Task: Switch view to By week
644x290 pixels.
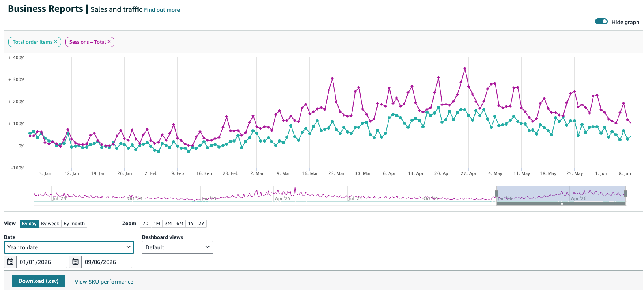Action: 50,224
